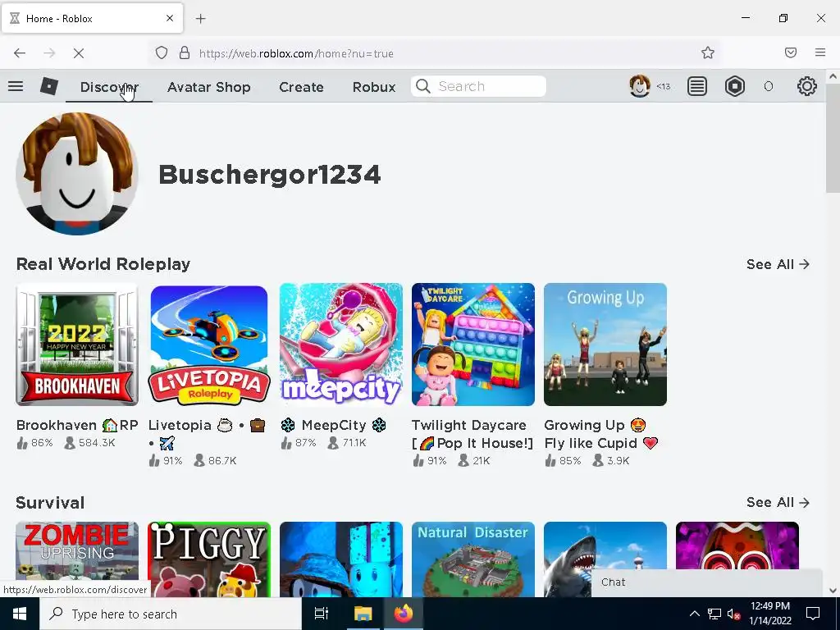Click Livetopia's player count icon
Screen dimensions: 840x630
199,460
